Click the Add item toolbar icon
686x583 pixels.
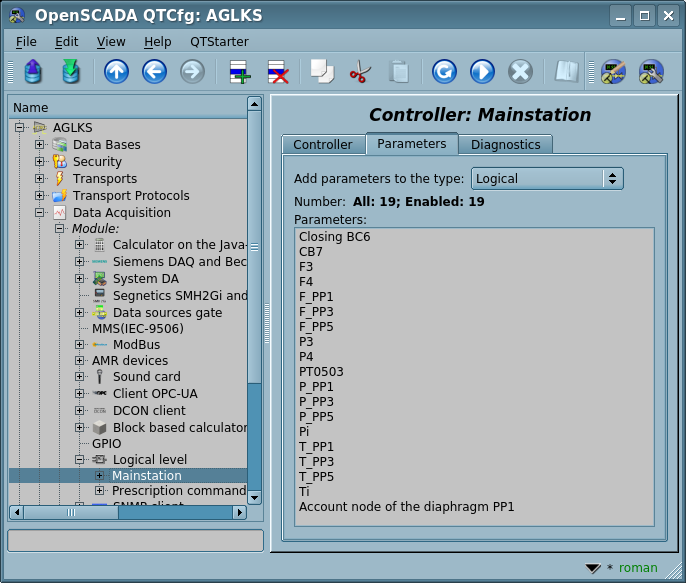point(239,72)
